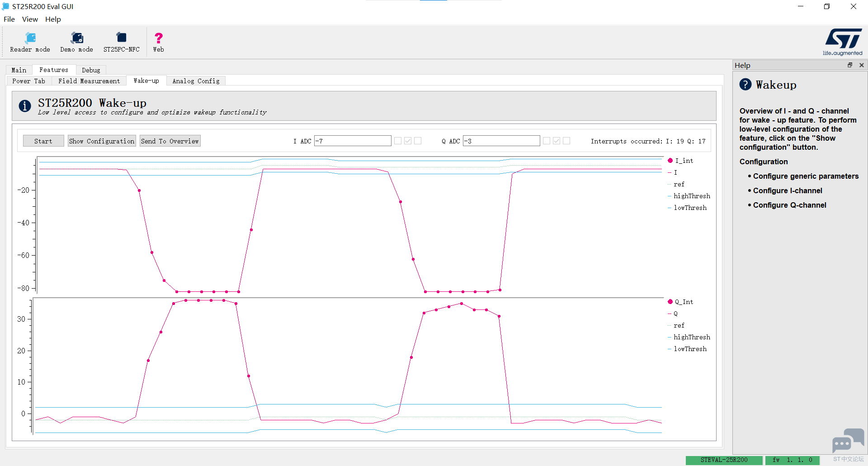
Task: Click the I ADC value field
Action: coord(353,141)
